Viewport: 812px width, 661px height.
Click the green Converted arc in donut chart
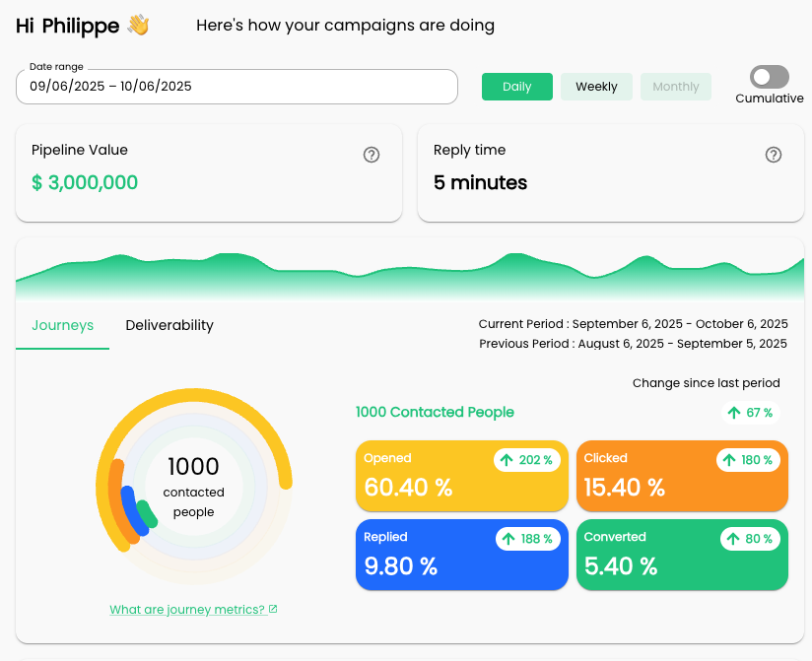[147, 514]
